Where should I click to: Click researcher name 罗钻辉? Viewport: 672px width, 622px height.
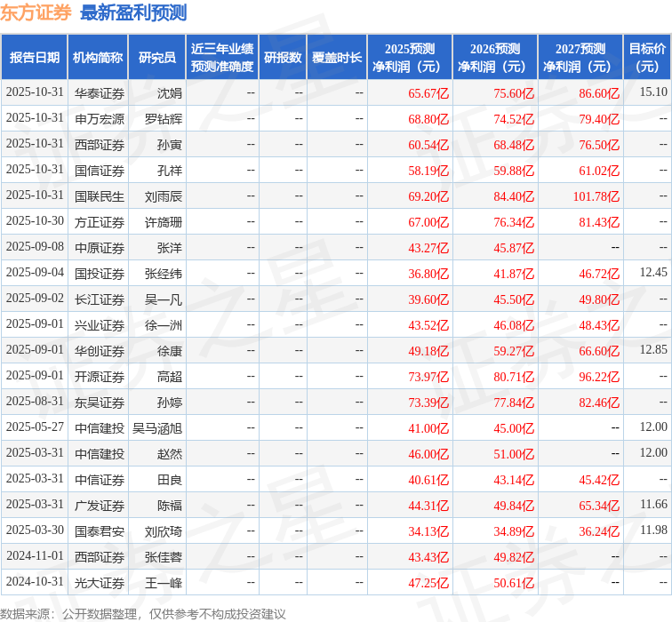coord(164,119)
